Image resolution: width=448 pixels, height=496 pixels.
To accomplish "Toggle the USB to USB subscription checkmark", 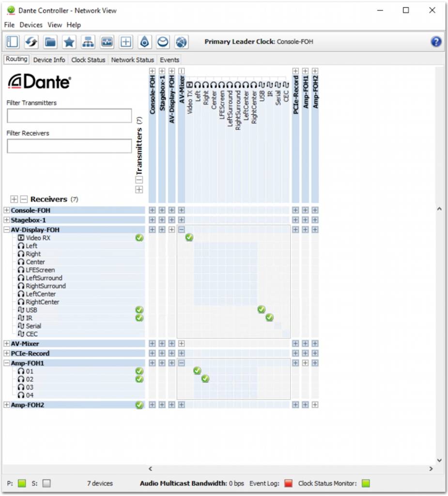I will (x=262, y=310).
